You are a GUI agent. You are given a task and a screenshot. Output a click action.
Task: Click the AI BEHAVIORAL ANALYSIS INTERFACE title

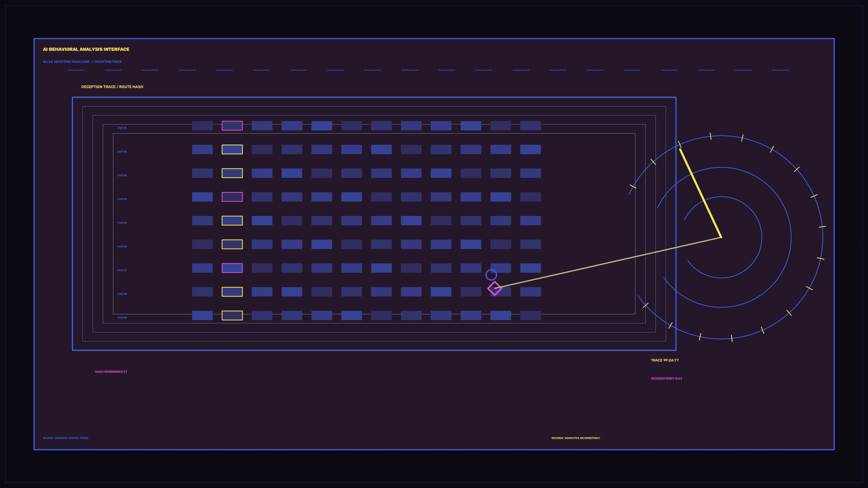click(86, 49)
